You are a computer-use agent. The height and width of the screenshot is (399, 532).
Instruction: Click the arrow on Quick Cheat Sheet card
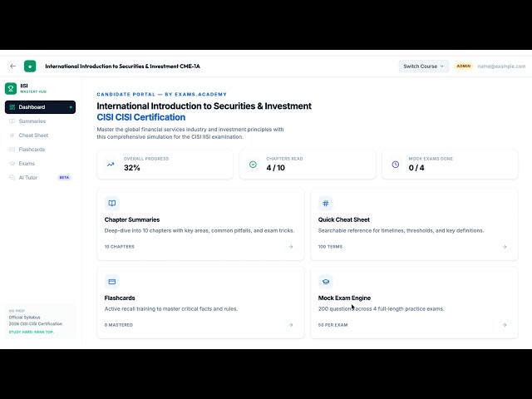pyautogui.click(x=505, y=247)
